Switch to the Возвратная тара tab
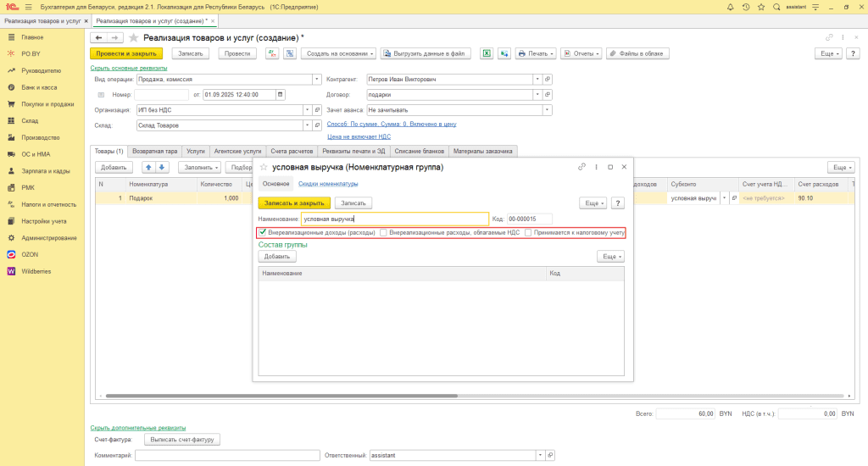This screenshot has width=868, height=466. 155,151
